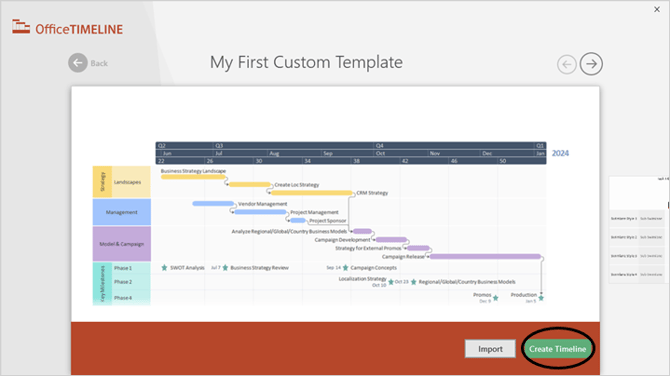
Task: Click the Landscapes swimlane label
Action: (x=127, y=182)
